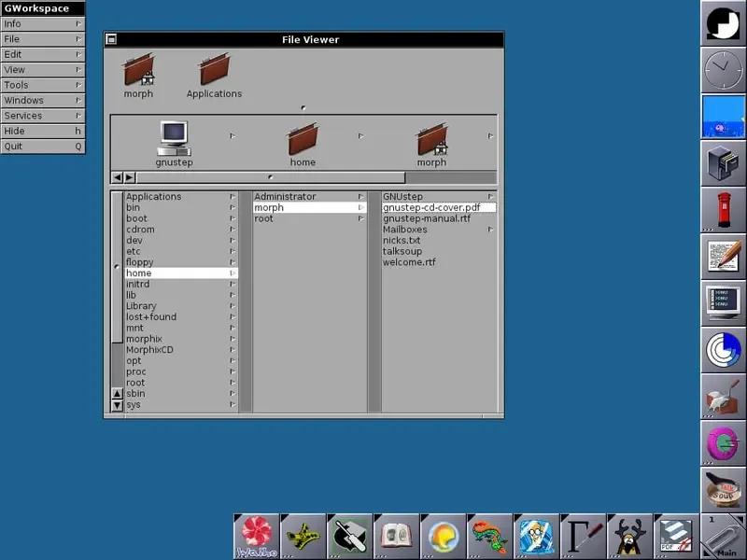
Task: Open the Tools menu
Action: click(42, 85)
